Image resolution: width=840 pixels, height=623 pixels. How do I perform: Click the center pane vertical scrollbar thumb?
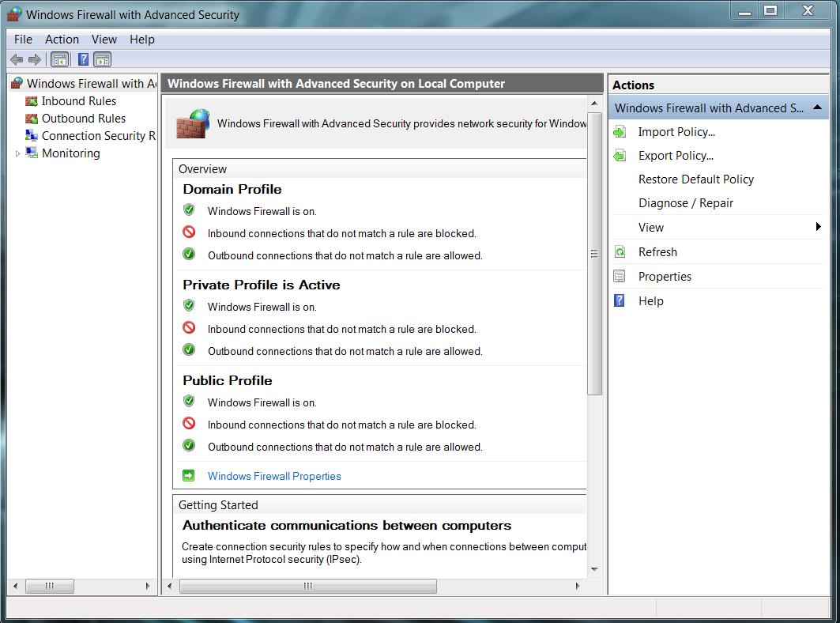point(594,254)
